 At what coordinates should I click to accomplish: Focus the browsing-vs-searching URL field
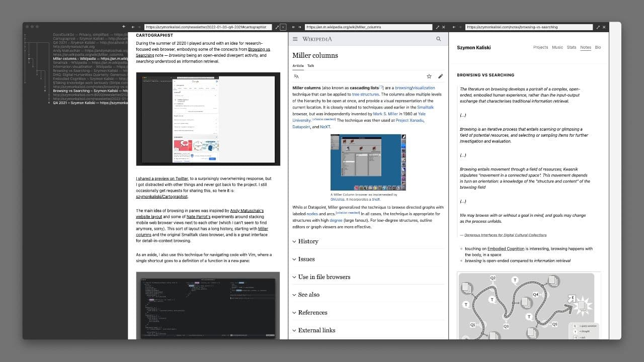coord(530,27)
